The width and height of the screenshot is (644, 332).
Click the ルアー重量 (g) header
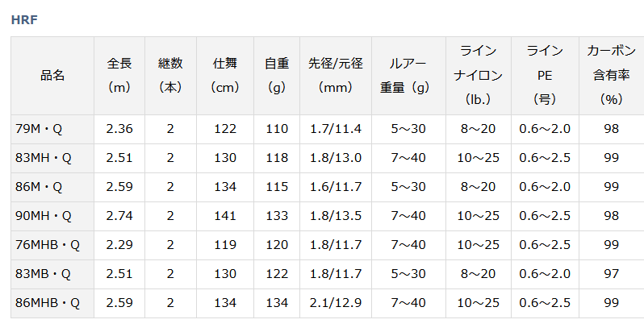[x=408, y=76]
